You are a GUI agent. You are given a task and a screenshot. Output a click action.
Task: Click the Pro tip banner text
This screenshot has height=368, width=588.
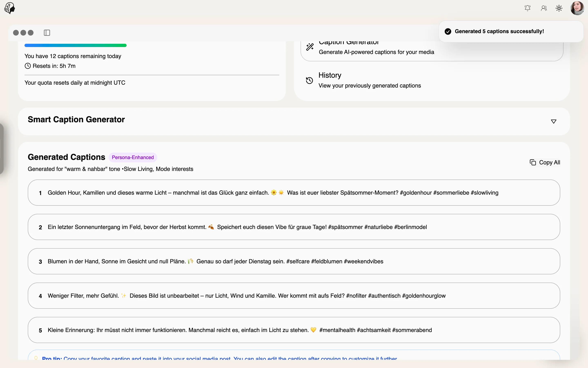[219, 358]
